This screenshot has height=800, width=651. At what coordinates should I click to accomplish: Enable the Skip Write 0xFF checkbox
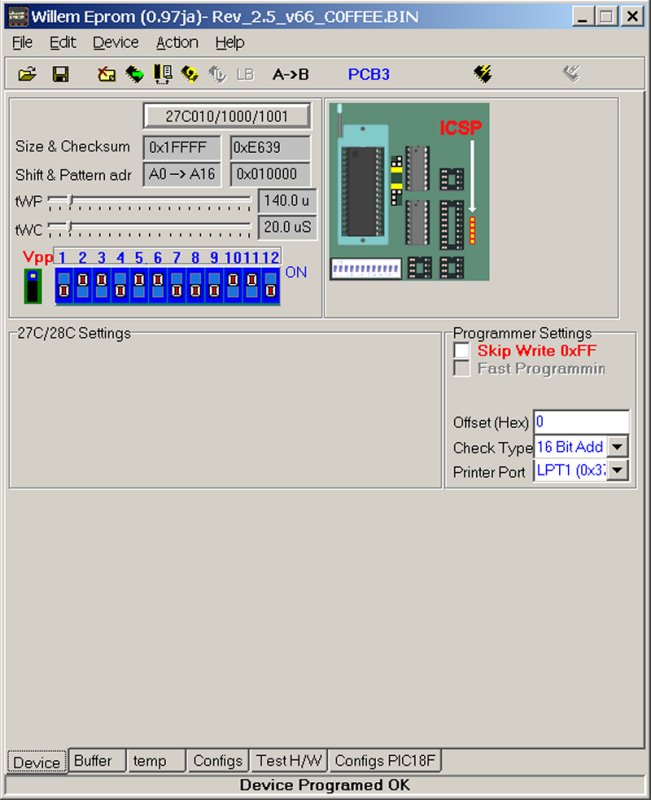(461, 351)
